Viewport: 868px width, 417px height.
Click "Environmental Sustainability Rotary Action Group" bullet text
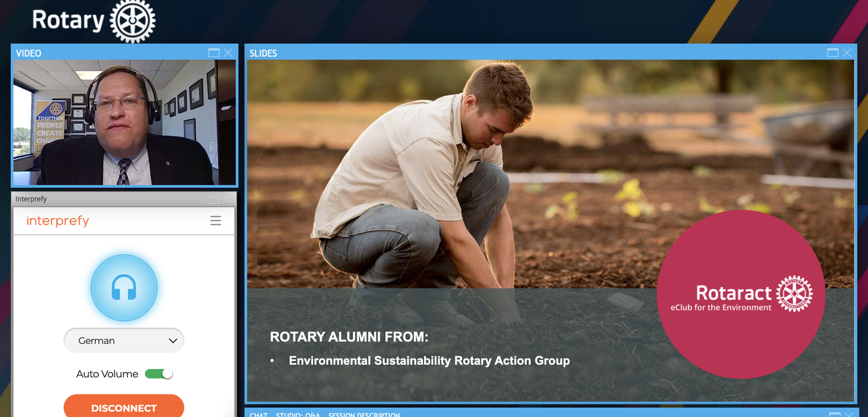(x=429, y=361)
